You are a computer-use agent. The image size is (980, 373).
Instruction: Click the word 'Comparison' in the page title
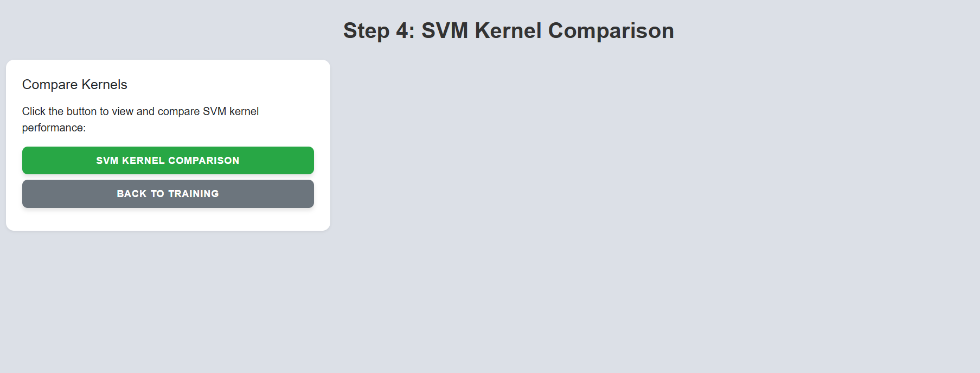click(611, 30)
